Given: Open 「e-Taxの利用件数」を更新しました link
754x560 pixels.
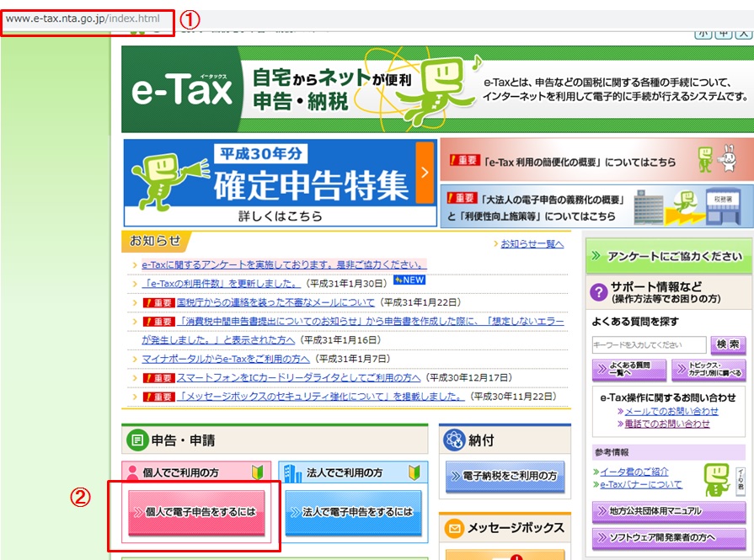Looking at the screenshot, I should [x=222, y=284].
